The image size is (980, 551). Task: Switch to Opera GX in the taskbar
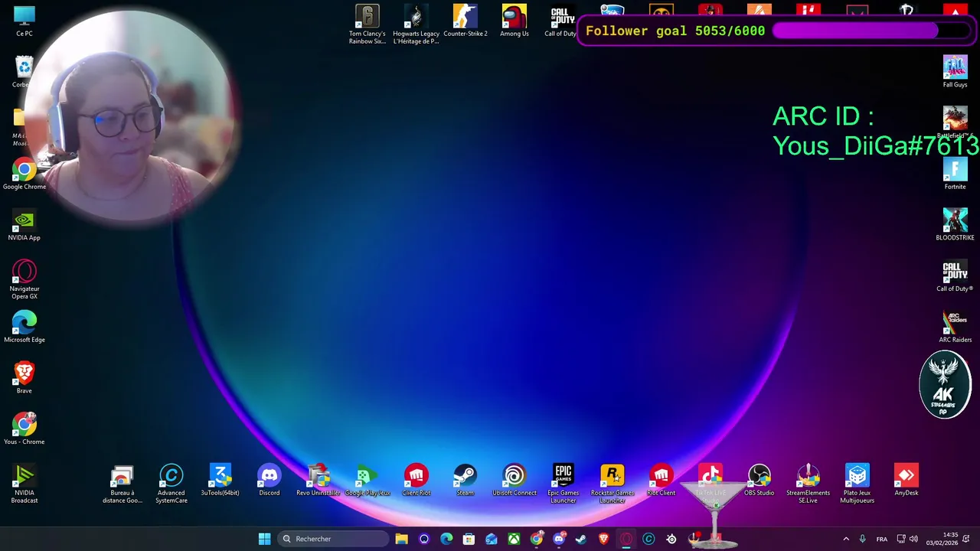click(626, 539)
